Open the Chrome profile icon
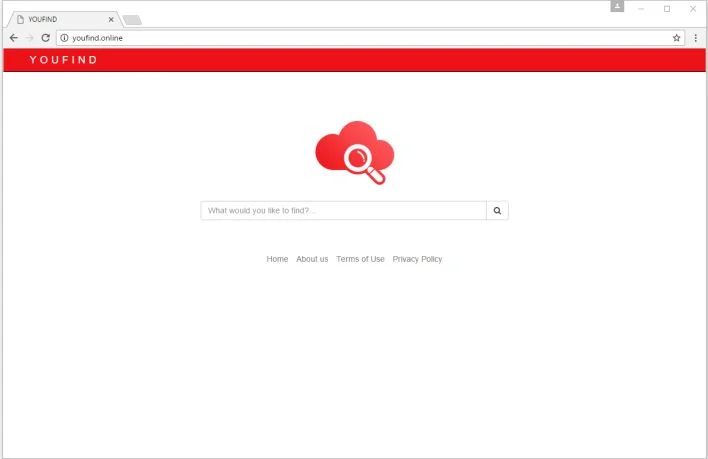This screenshot has width=708, height=459. (x=617, y=6)
